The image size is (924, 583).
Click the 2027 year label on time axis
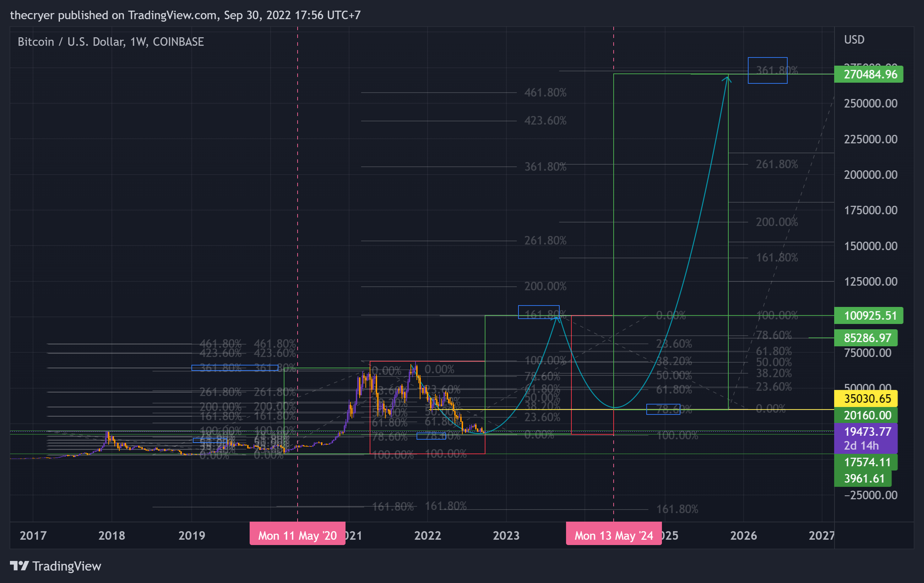click(821, 535)
